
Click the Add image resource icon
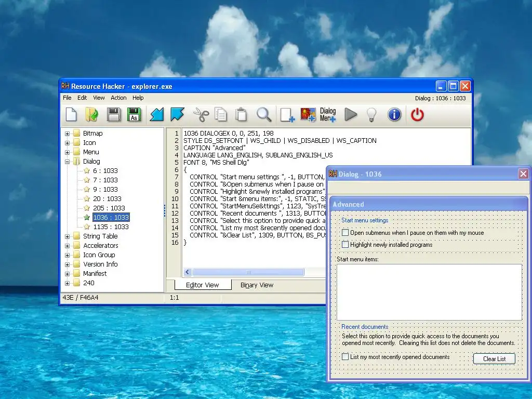308,115
